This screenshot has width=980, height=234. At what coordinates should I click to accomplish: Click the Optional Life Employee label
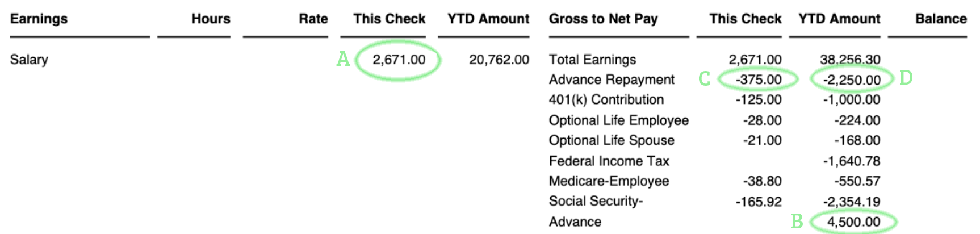[x=618, y=120]
